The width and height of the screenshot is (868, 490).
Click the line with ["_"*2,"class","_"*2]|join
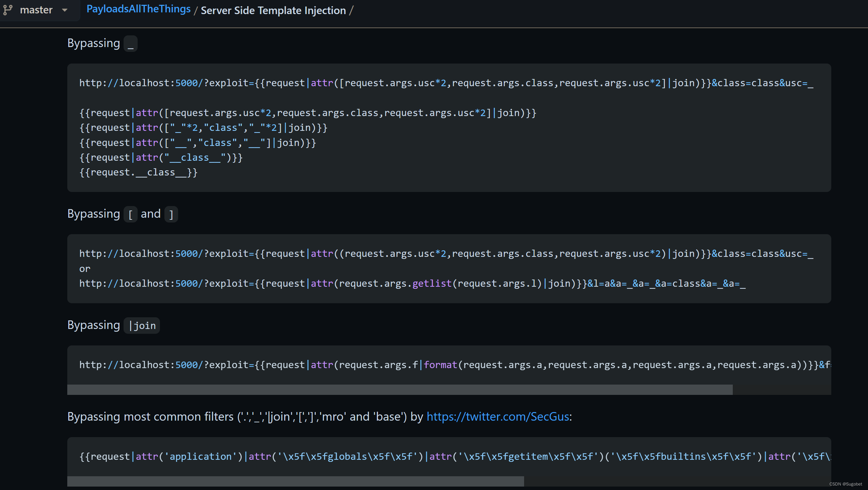pos(203,128)
